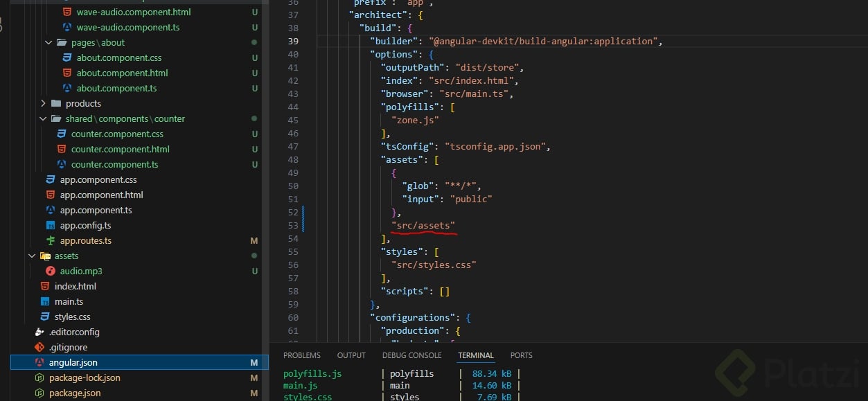Viewport: 868px width, 401px height.
Task: Click the folder icon of products
Action: coord(56,103)
